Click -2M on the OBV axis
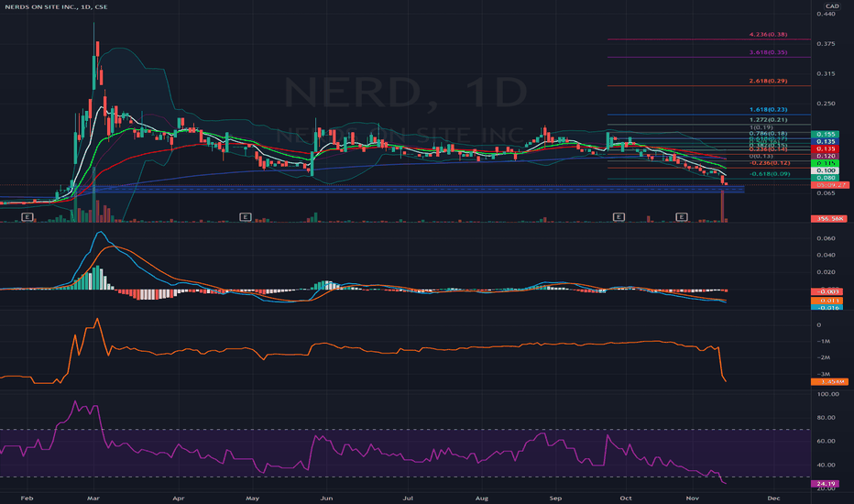854x504 pixels. click(x=823, y=357)
